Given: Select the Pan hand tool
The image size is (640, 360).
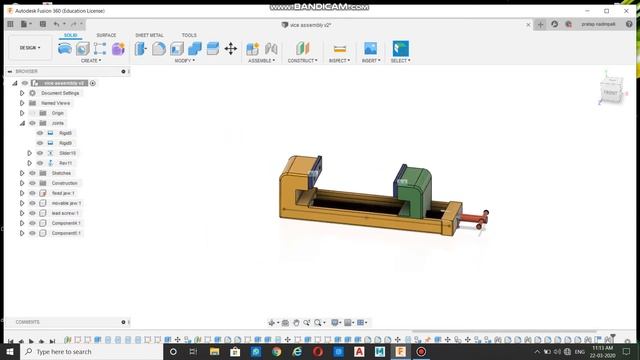Looking at the screenshot, I should click(x=296, y=323).
